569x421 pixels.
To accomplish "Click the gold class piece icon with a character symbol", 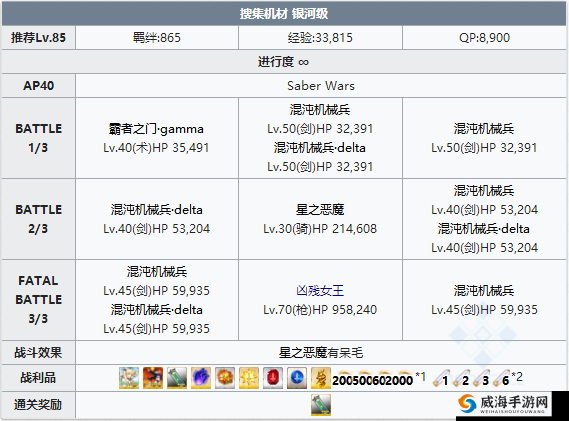I will click(320, 378).
